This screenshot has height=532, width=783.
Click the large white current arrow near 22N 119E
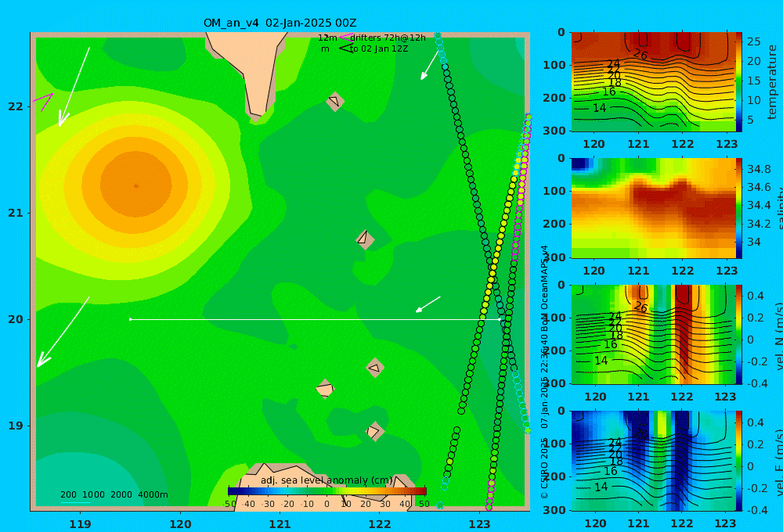[74, 87]
